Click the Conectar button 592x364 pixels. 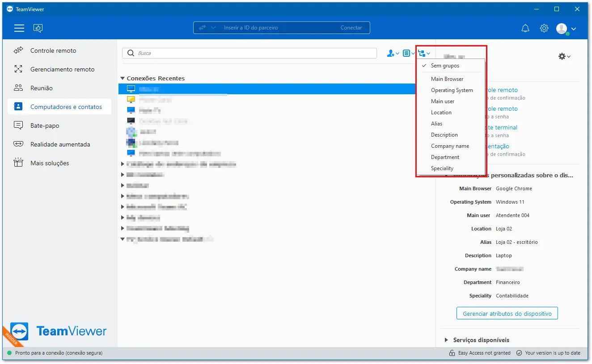pyautogui.click(x=351, y=28)
